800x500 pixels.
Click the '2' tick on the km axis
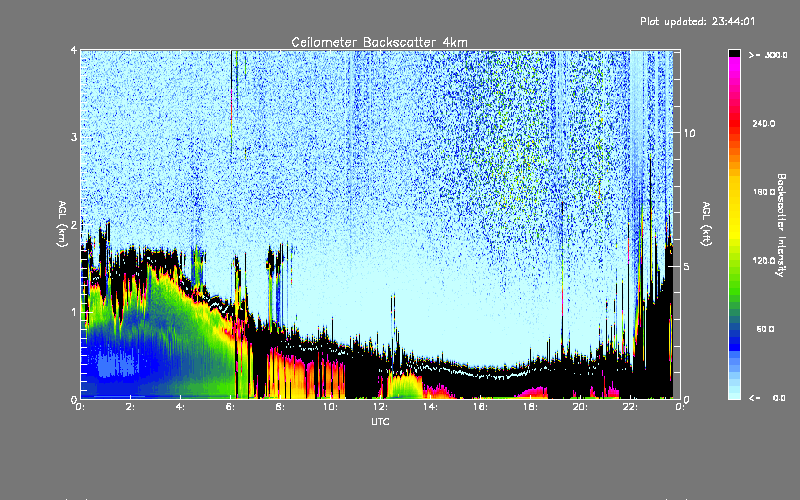[74, 225]
